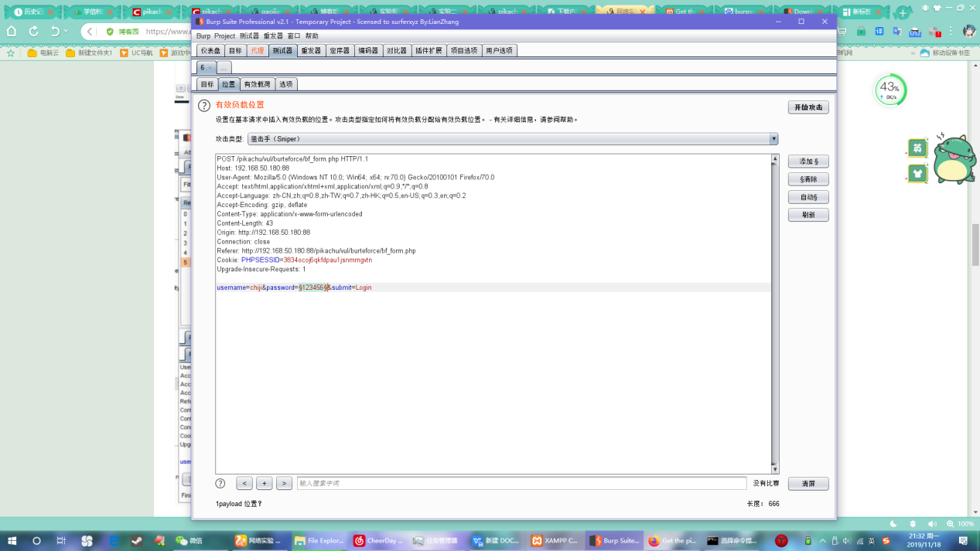Click the + search options button
Image resolution: width=980 pixels, height=551 pixels.
tap(264, 484)
